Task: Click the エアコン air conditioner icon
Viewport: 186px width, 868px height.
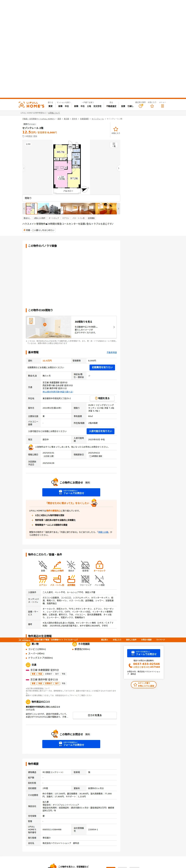Action: tap(43, 579)
